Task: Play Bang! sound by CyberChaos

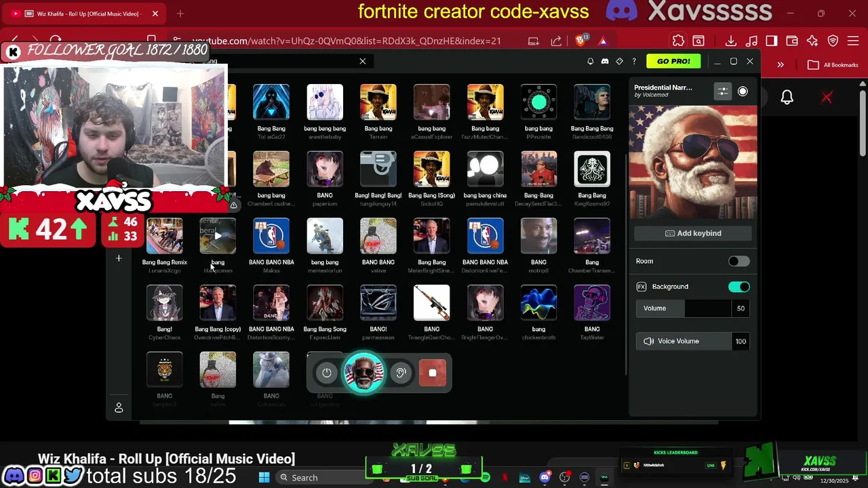Action: point(165,303)
